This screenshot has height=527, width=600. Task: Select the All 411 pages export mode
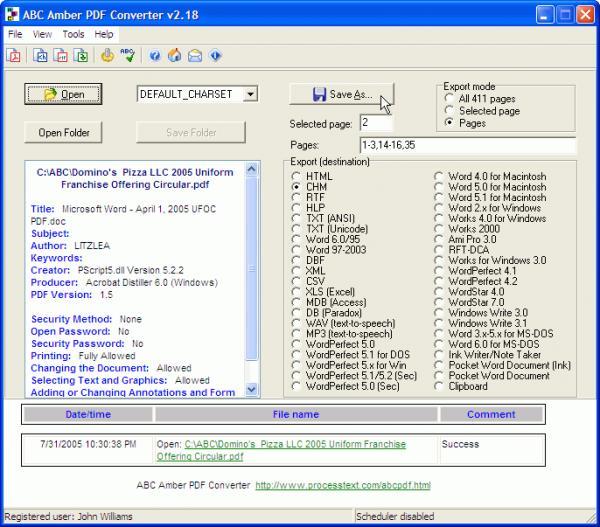tap(482, 99)
